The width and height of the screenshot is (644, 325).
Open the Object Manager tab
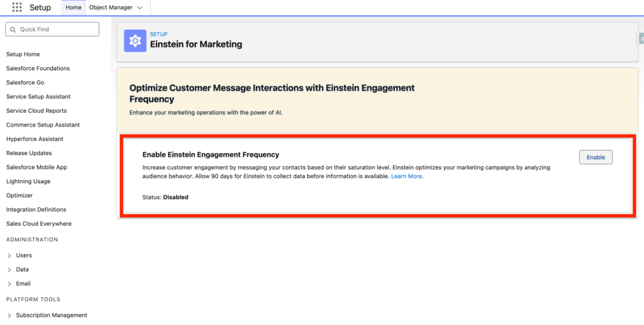(x=111, y=8)
